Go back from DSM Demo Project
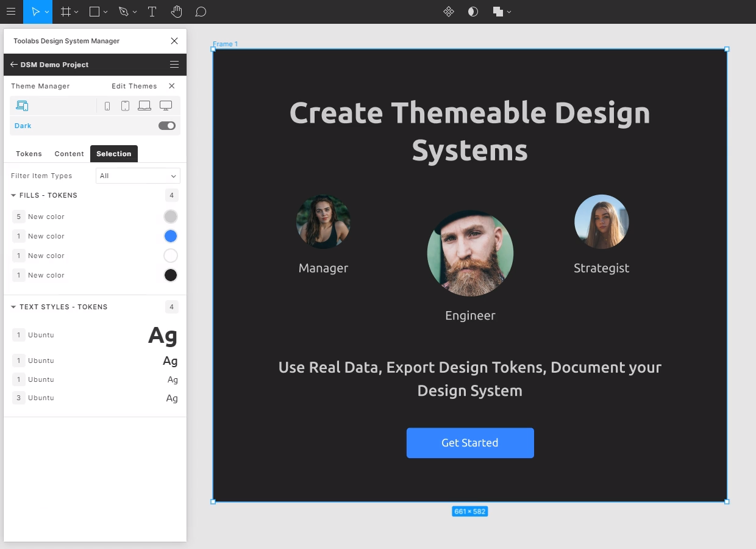 point(13,65)
